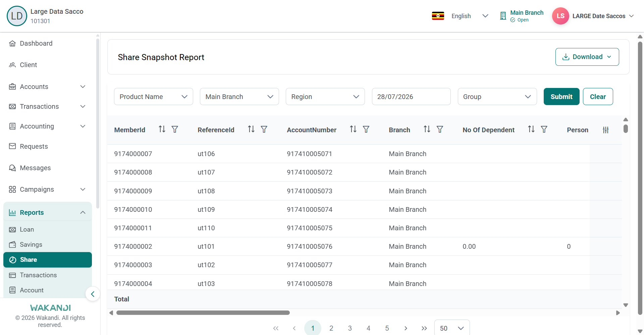This screenshot has height=335, width=644.
Task: Go to last page of results
Action: click(x=424, y=328)
